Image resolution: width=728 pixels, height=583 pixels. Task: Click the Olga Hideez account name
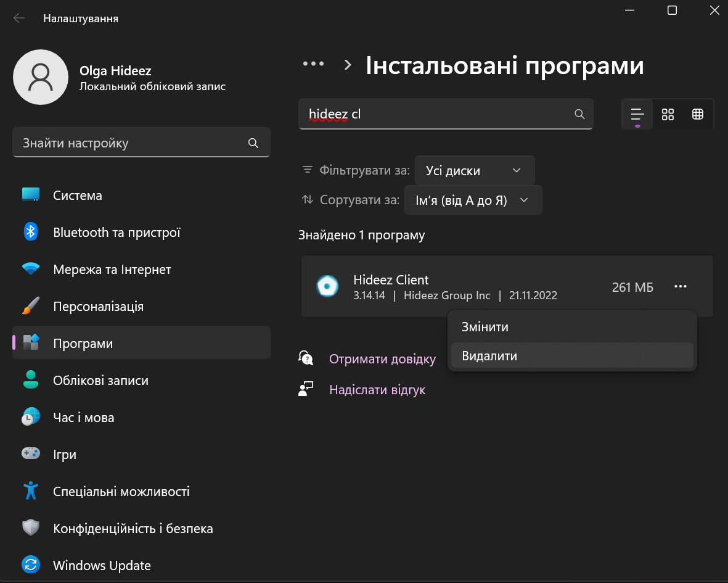pos(115,70)
